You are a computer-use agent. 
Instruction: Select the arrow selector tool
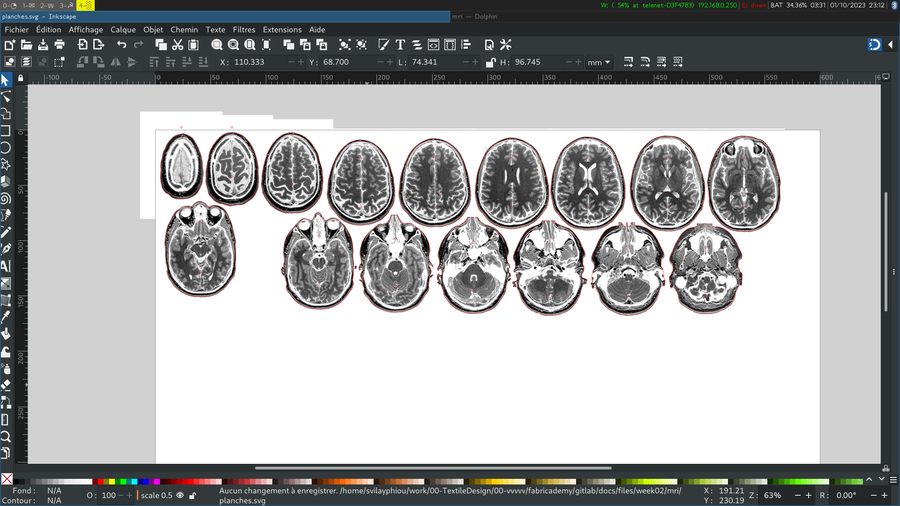(x=6, y=80)
